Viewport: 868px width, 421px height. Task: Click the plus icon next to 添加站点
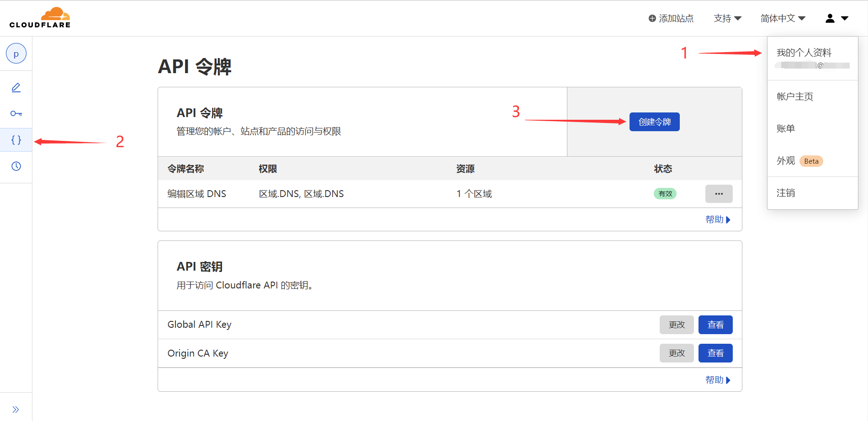tap(651, 18)
